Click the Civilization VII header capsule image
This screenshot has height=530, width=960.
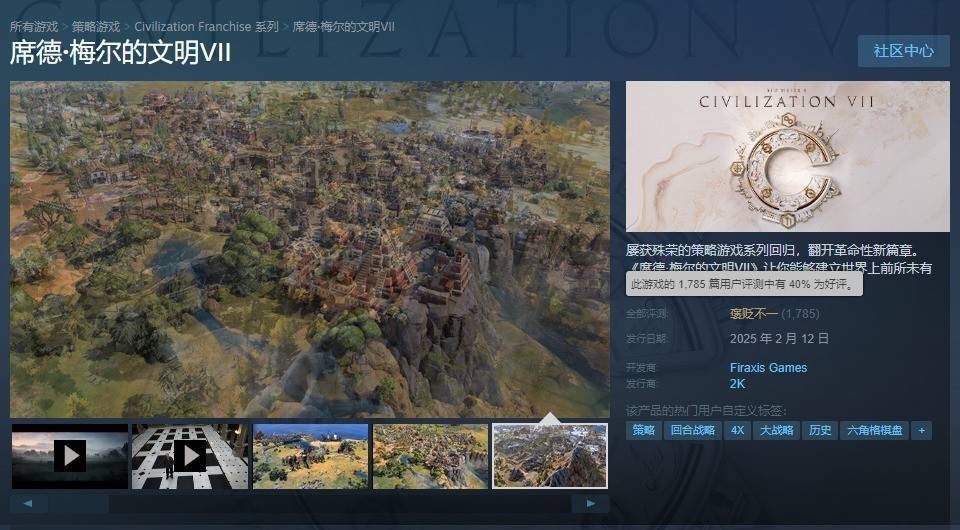point(787,156)
